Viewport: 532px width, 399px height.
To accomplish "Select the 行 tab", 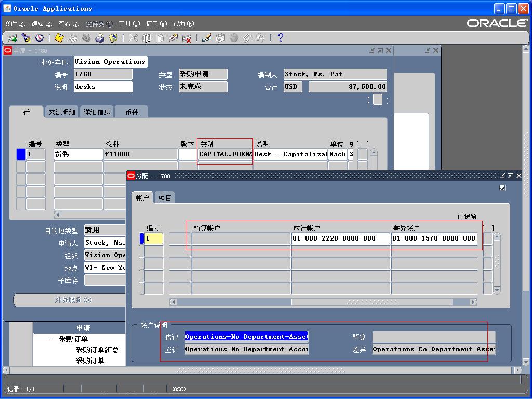I will pyautogui.click(x=26, y=112).
